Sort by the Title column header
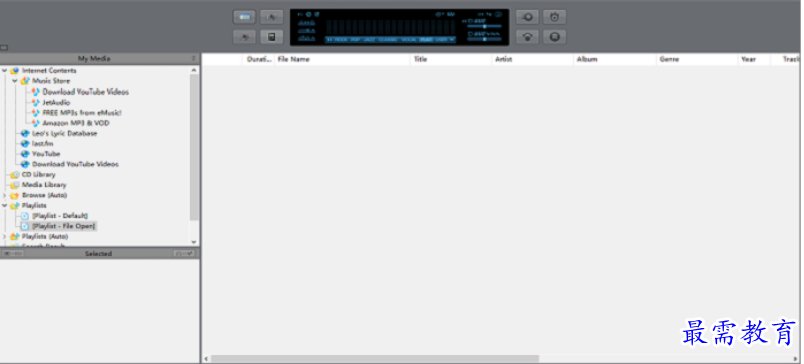 coord(451,59)
